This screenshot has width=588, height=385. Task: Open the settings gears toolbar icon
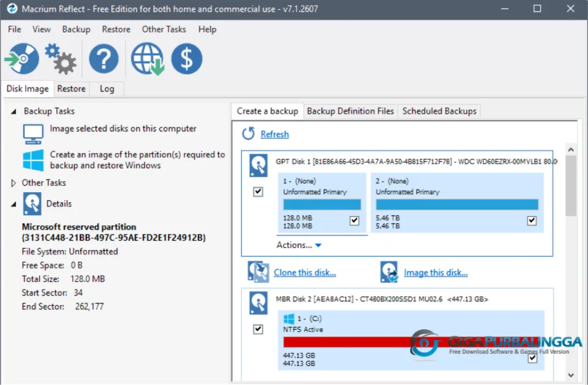point(61,59)
